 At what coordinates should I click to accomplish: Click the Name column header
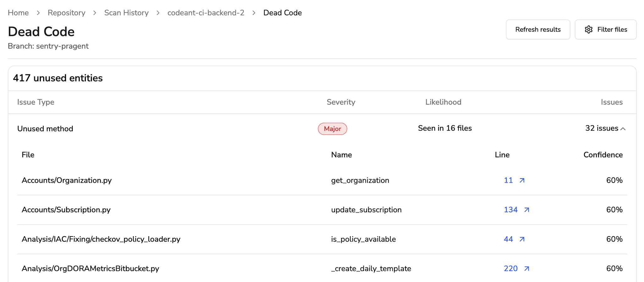[341, 155]
